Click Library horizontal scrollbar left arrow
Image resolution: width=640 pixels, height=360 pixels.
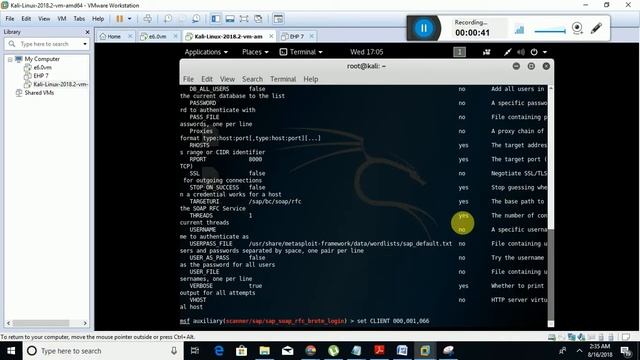[x=8, y=323]
